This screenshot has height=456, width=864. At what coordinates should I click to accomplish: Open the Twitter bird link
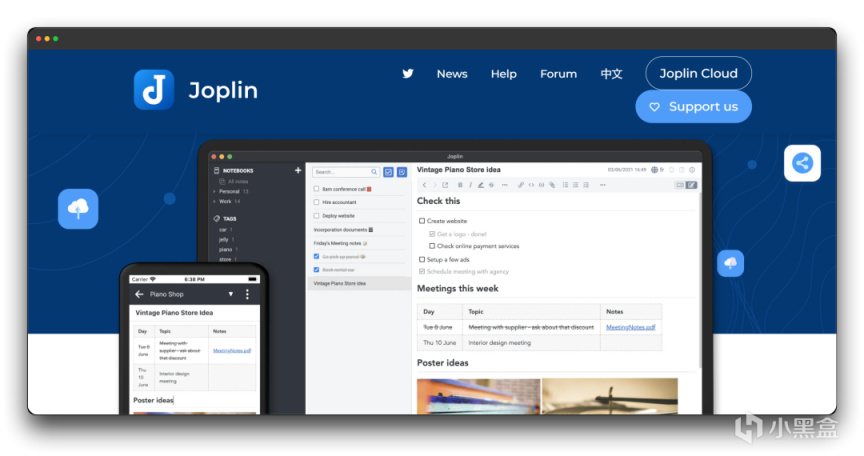[x=408, y=74]
